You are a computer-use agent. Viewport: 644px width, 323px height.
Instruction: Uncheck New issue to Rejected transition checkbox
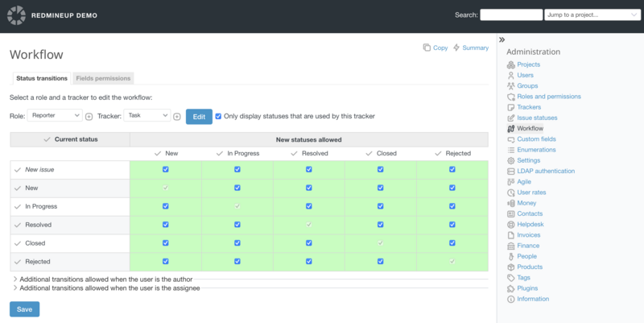[x=452, y=169]
